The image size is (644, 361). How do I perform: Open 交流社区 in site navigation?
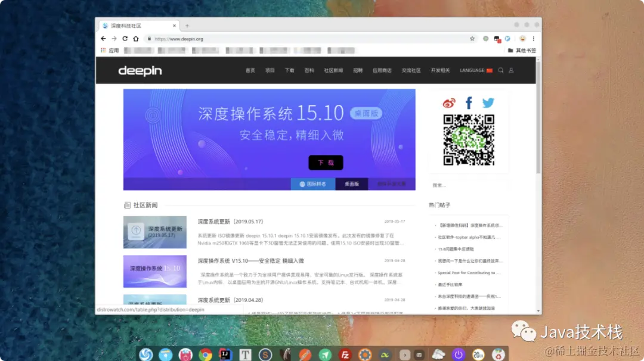(411, 70)
